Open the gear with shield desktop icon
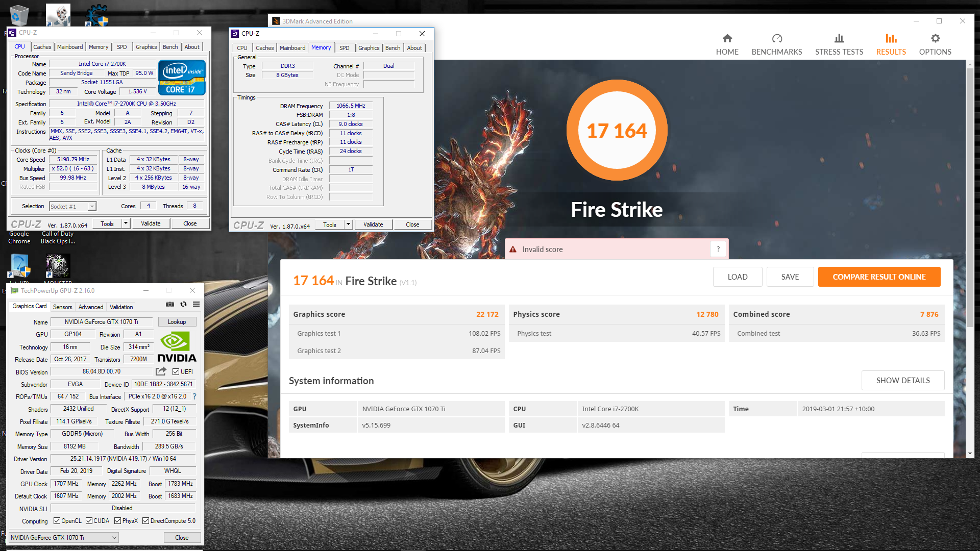 [96, 15]
